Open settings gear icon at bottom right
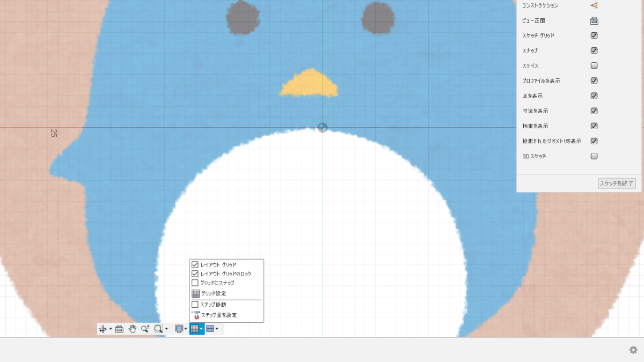The height and width of the screenshot is (362, 644). pos(633,350)
